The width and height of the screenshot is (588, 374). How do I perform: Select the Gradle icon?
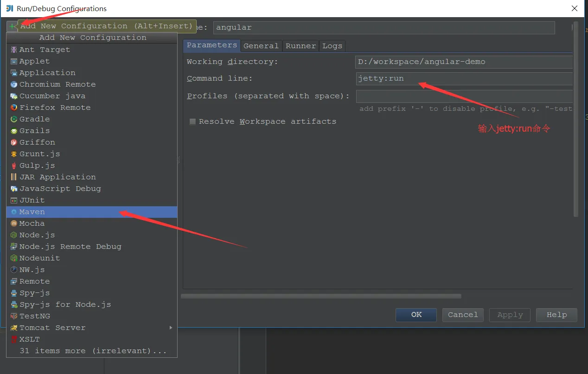(x=14, y=119)
